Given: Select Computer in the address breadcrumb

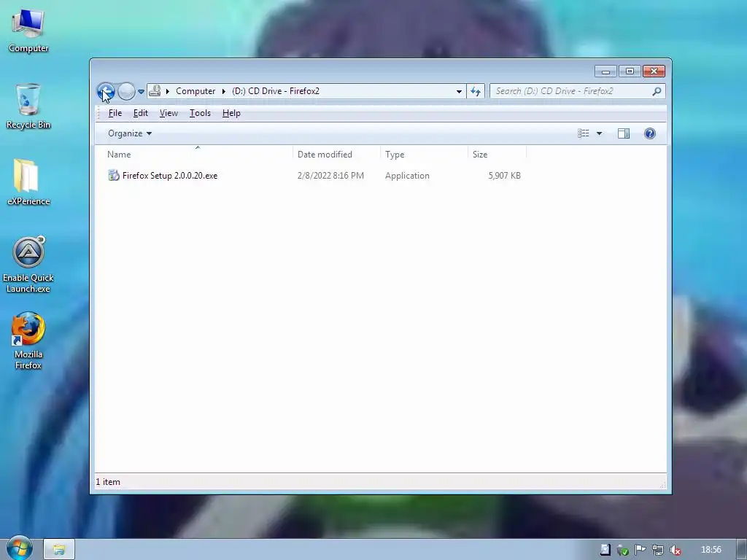Looking at the screenshot, I should tap(196, 91).
